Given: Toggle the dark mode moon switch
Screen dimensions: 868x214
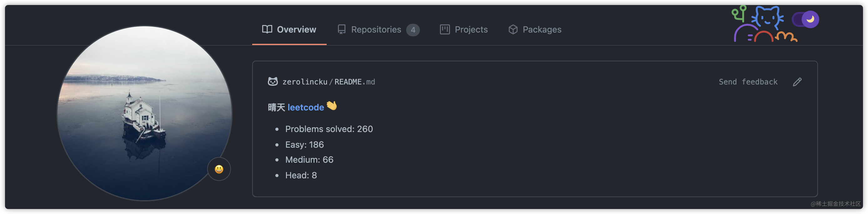Looking at the screenshot, I should point(805,19).
